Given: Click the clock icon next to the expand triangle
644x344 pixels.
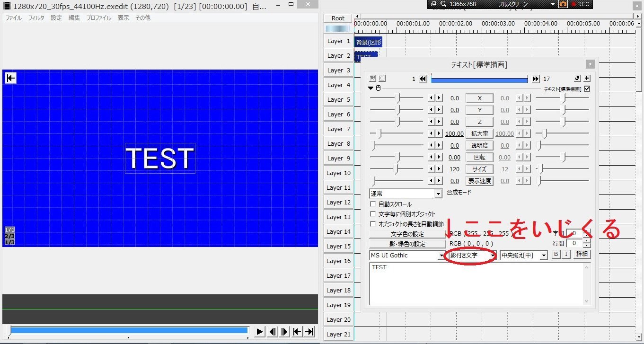Looking at the screenshot, I should point(378,88).
